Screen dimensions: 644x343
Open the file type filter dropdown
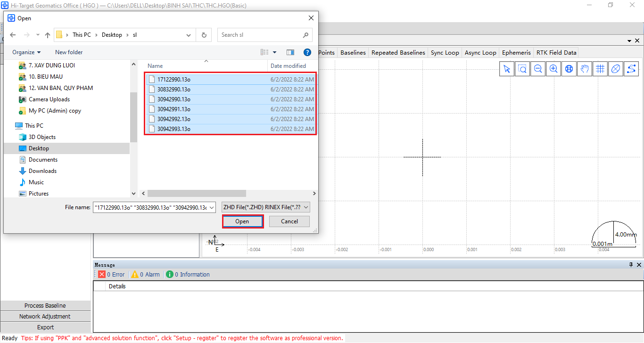(266, 207)
